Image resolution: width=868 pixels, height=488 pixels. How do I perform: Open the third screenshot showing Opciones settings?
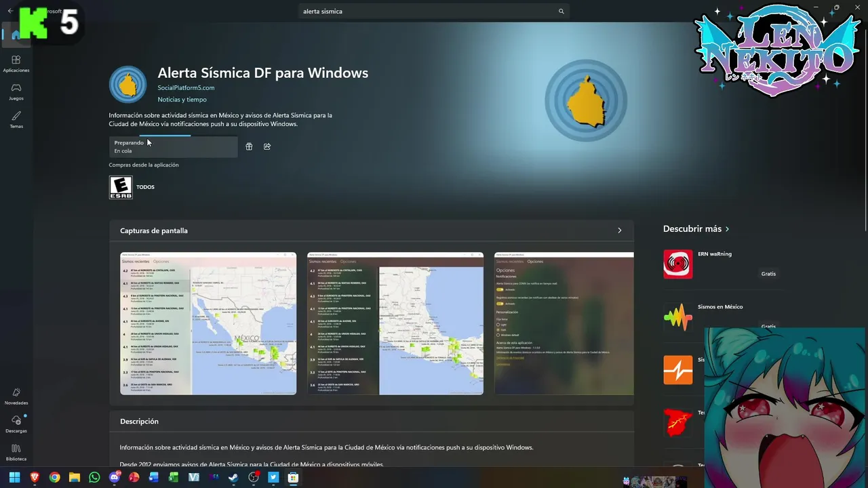coord(564,323)
